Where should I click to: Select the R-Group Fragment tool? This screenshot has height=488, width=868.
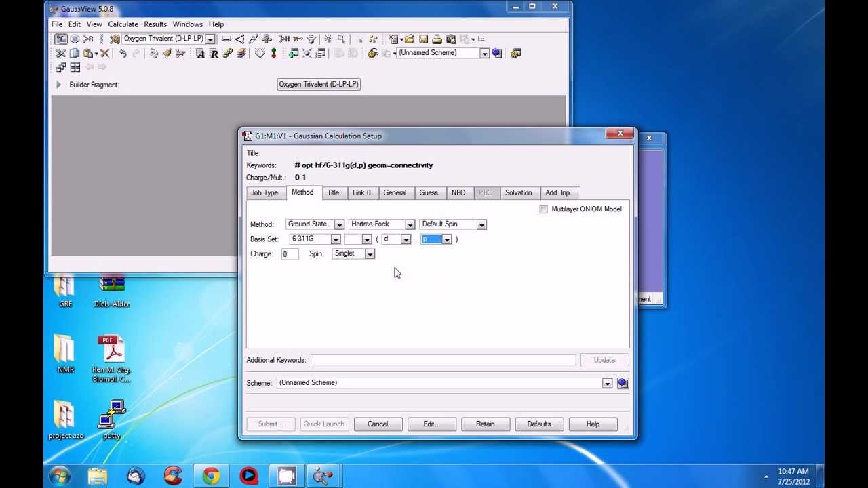88,39
